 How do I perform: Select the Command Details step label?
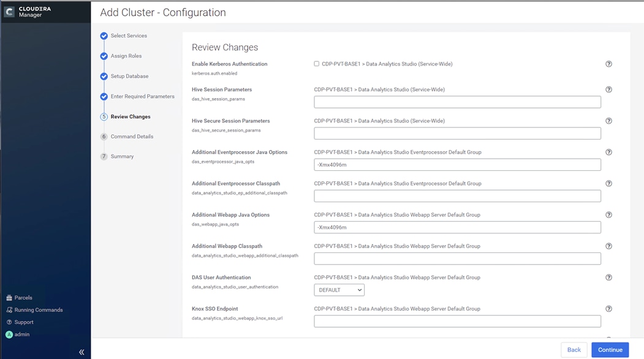[x=132, y=137]
